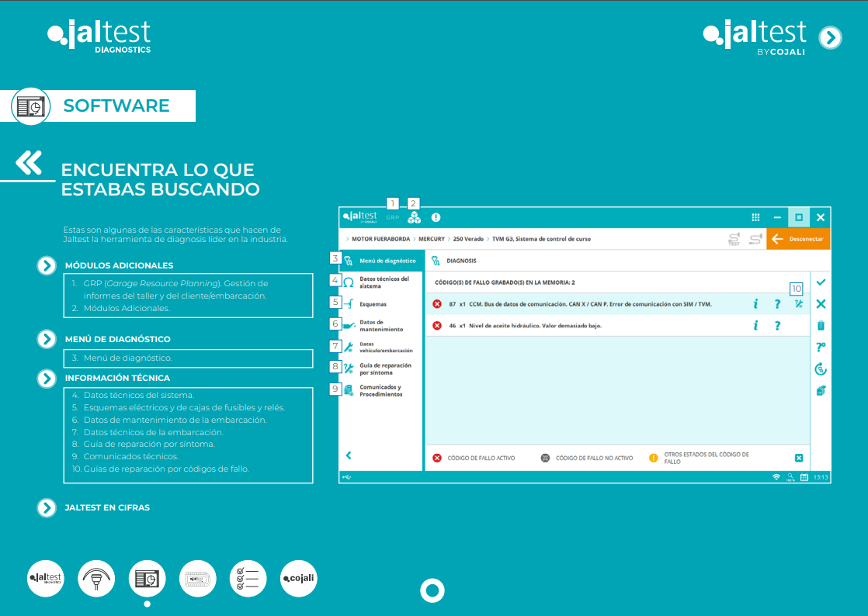Open the apps grid icon in header
Viewport: 868px width, 616px height.
[755, 218]
